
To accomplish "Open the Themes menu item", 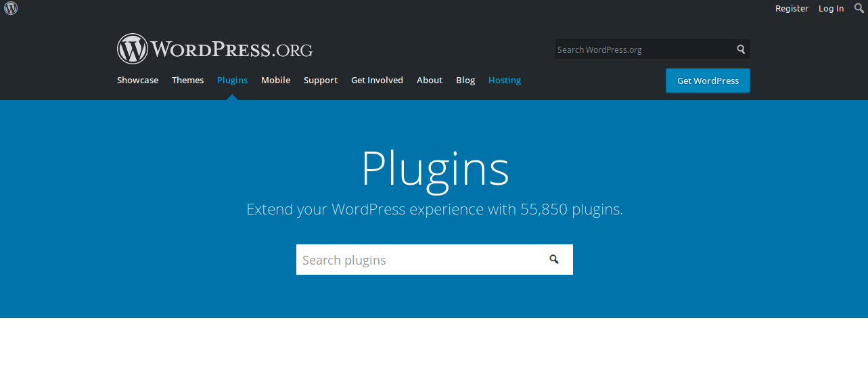I will click(x=187, y=80).
